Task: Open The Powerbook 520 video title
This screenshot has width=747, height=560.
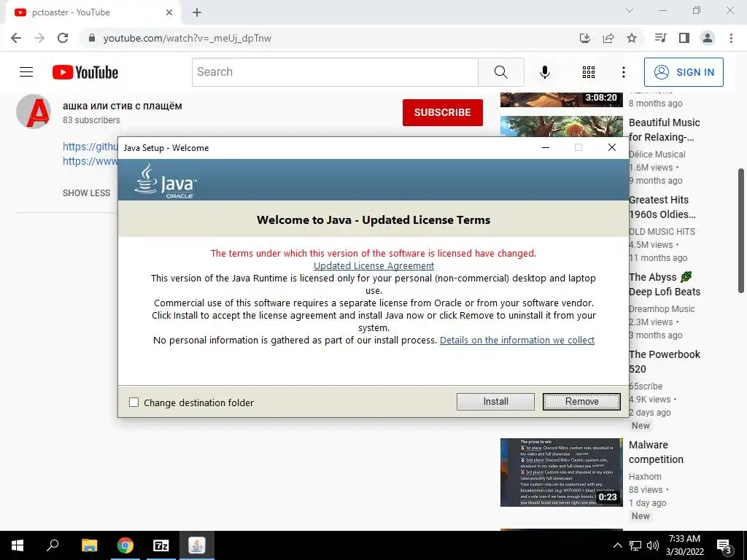Action: point(665,362)
